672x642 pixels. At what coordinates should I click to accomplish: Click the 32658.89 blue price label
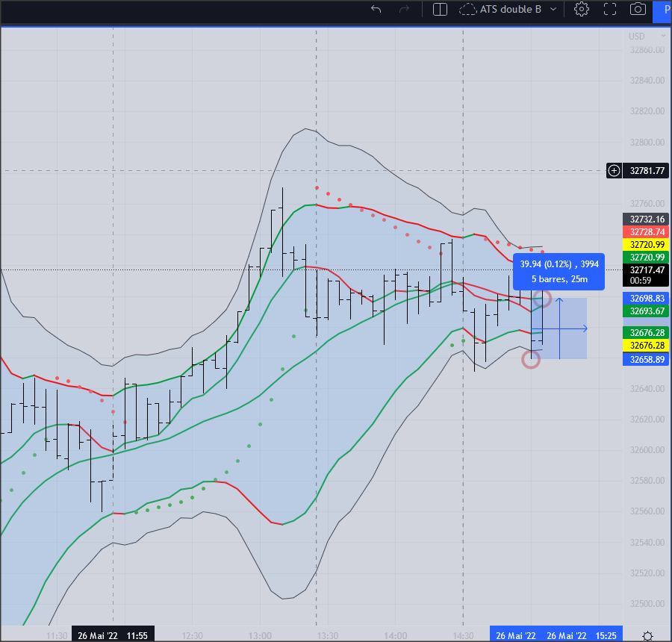coord(647,360)
